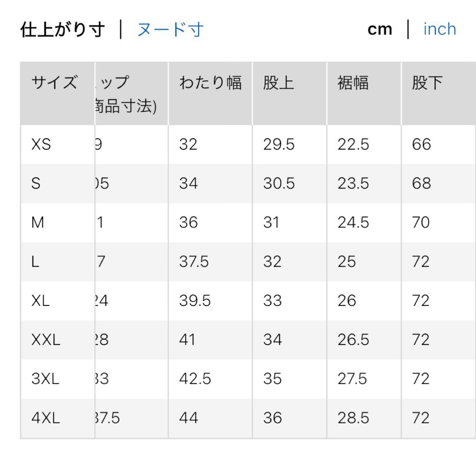Select the 3XL size row label
476x476 pixels.
pyautogui.click(x=45, y=379)
